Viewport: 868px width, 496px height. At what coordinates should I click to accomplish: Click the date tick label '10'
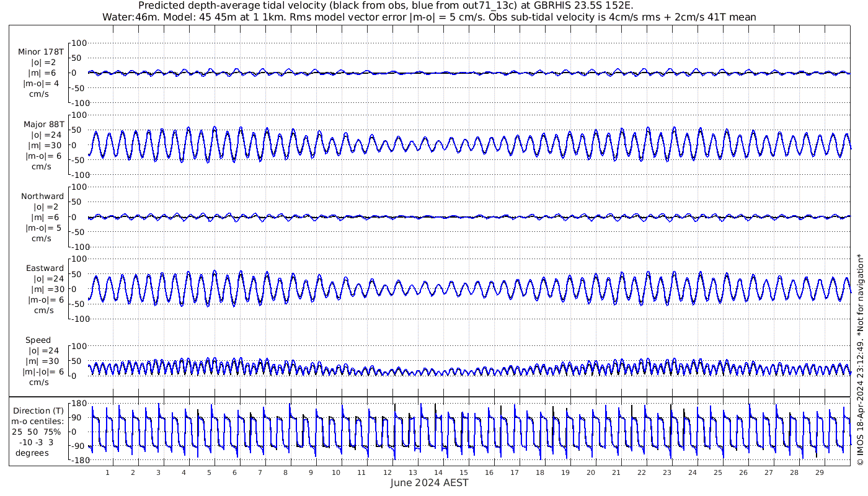point(336,472)
